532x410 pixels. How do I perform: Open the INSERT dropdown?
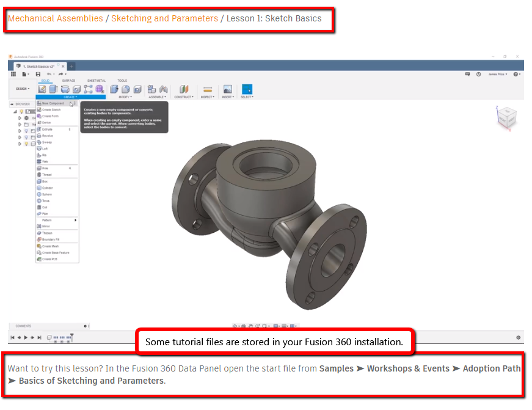pyautogui.click(x=228, y=97)
